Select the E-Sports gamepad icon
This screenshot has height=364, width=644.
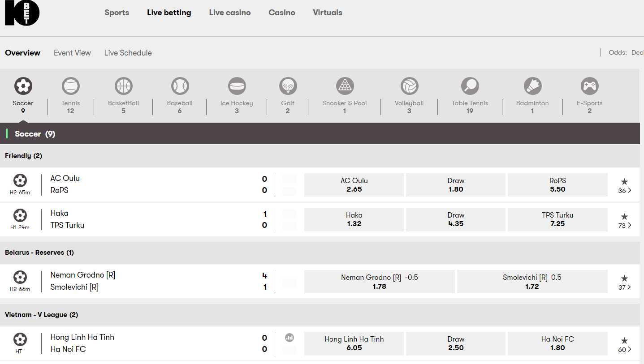coord(590,86)
